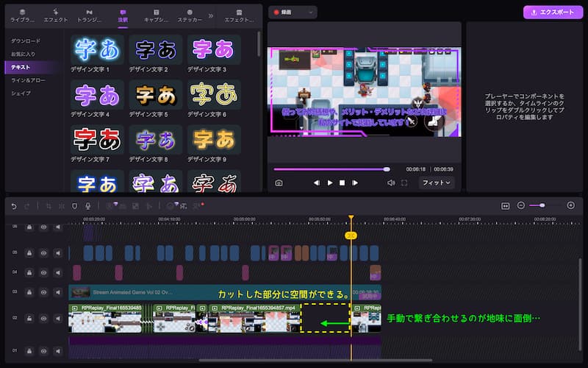
Task: Hide track 05 with the eye icon
Action: pyautogui.click(x=43, y=253)
